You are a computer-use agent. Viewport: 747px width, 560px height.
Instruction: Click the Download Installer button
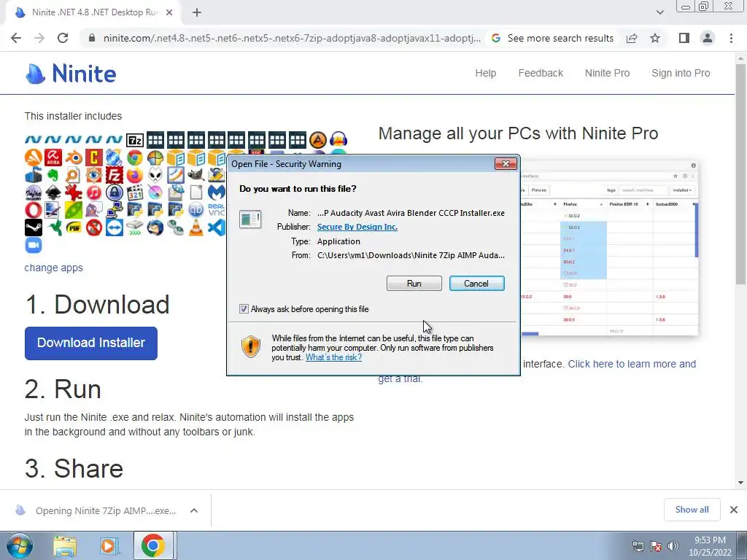coord(91,343)
